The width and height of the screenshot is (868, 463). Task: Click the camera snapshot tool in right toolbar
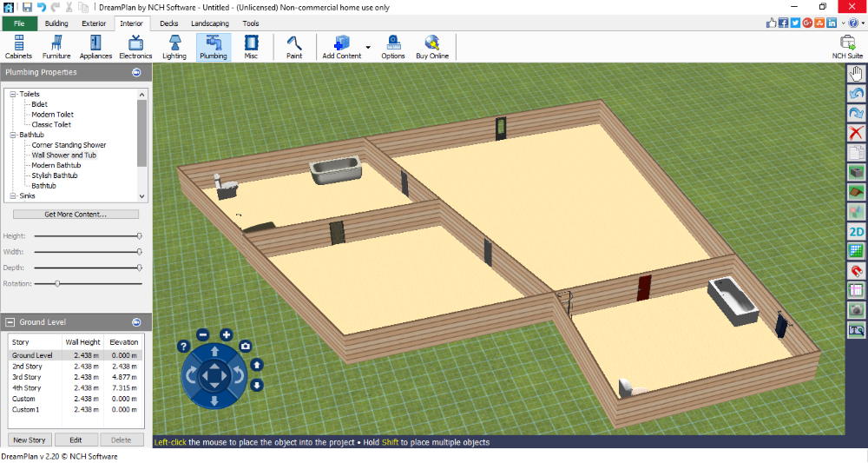(856, 310)
